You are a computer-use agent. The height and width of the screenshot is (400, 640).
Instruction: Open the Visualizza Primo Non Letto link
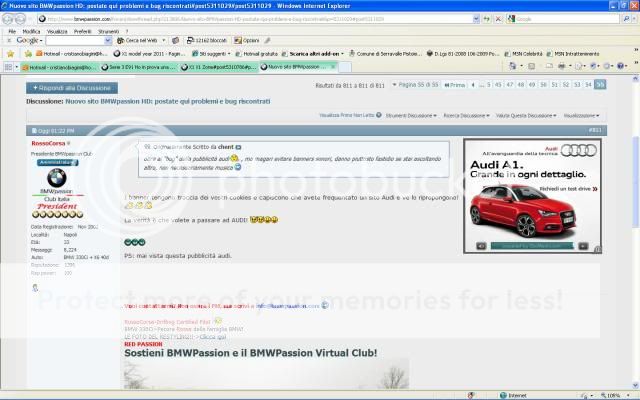(x=346, y=116)
